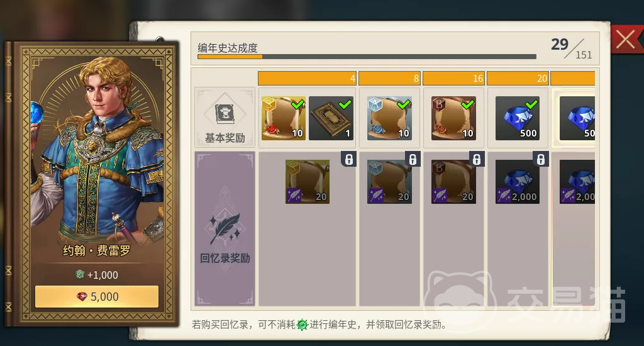Viewport: 644px width, 346px height.
Task: Click the 500 blue gems reward at milestone 20
Action: point(518,118)
